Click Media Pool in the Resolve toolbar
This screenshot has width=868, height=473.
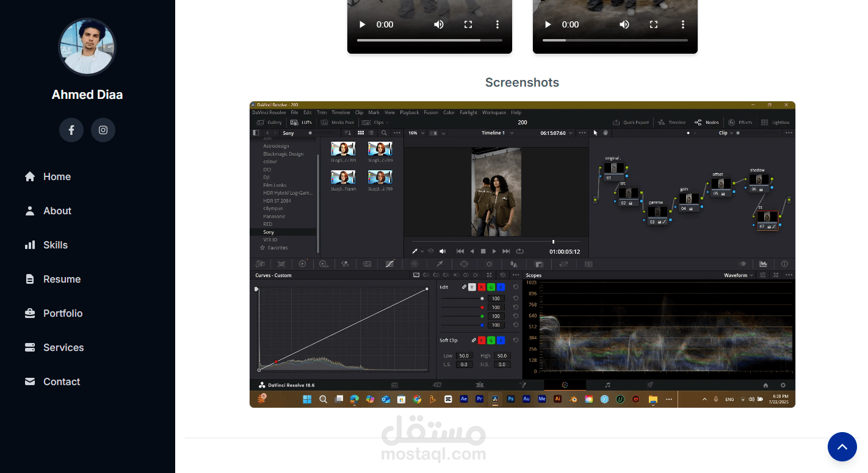tap(337, 122)
